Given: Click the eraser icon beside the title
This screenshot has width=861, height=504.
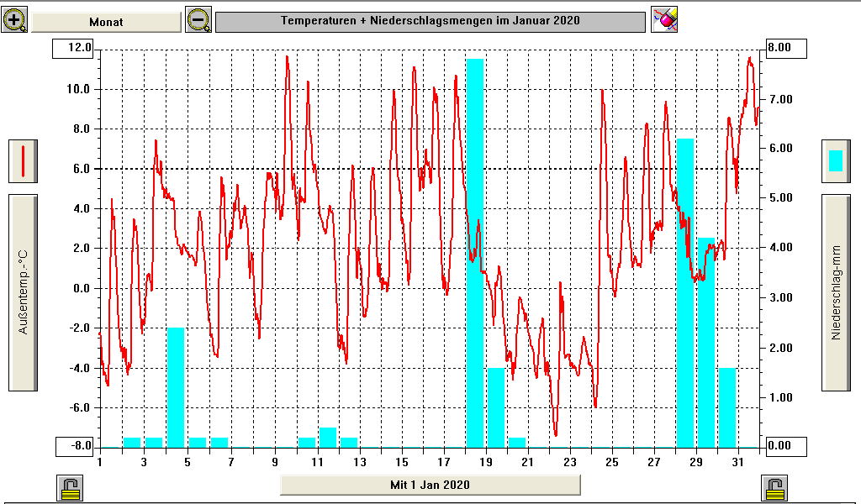Looking at the screenshot, I should point(664,19).
